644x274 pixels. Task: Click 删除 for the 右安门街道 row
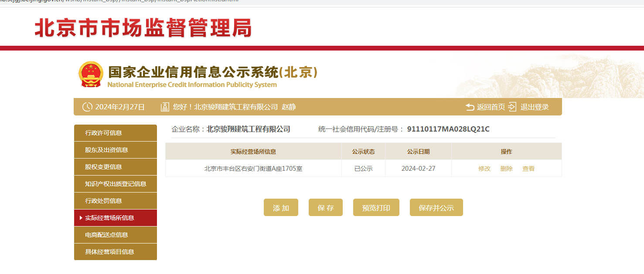[x=507, y=169]
